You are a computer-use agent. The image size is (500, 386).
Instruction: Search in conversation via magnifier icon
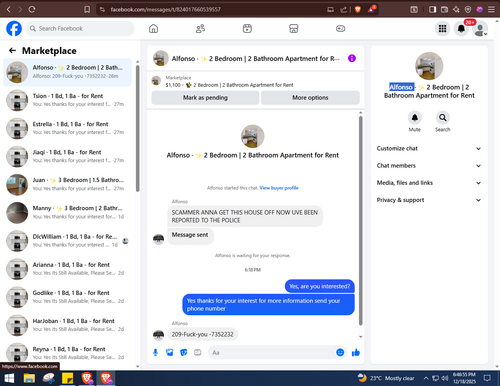[x=443, y=118]
